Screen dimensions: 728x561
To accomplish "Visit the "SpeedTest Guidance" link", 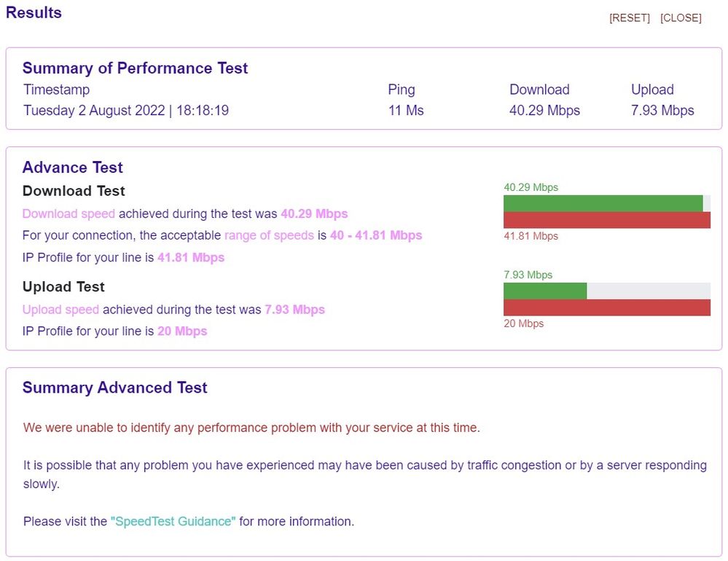I will click(173, 522).
